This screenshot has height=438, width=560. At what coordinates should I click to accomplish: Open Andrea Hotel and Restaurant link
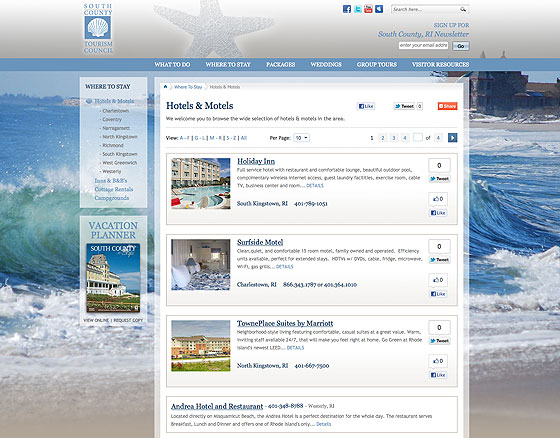pyautogui.click(x=217, y=406)
